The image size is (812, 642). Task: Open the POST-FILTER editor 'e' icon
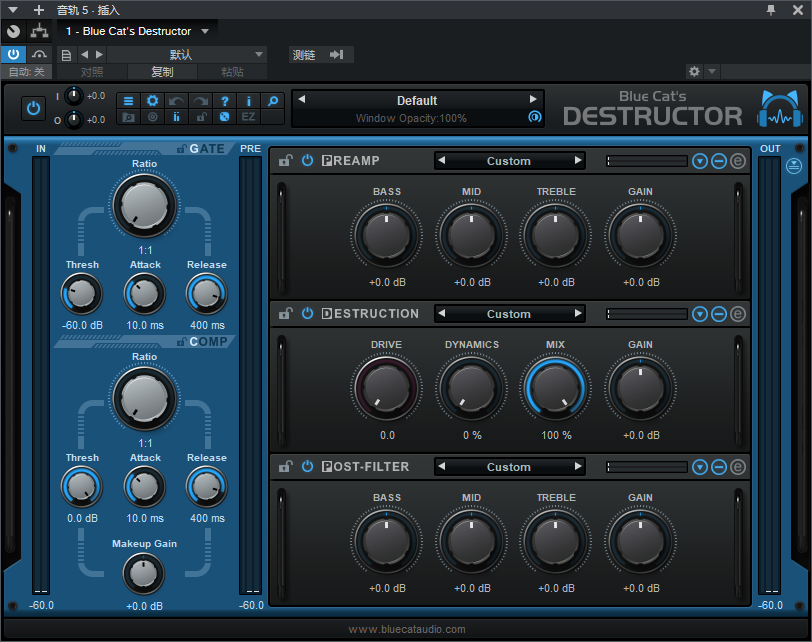[738, 467]
